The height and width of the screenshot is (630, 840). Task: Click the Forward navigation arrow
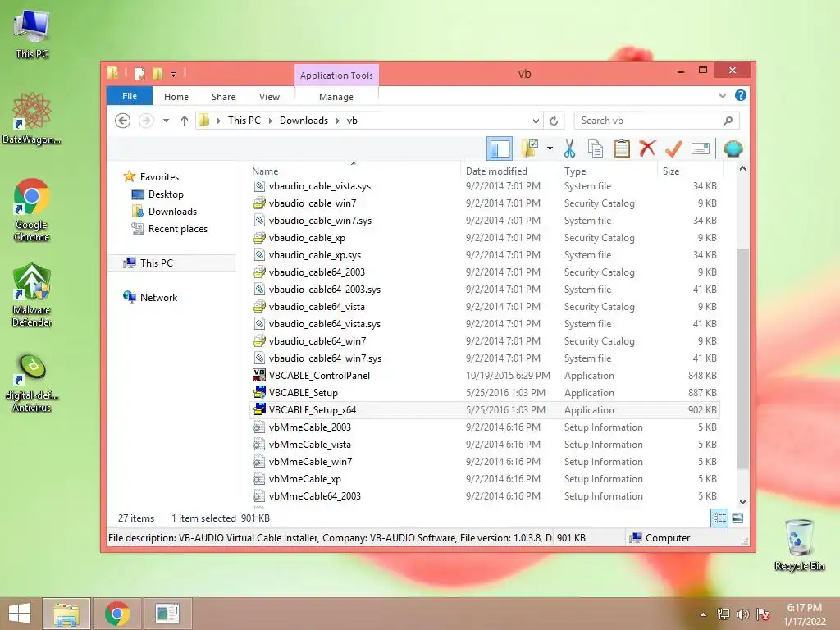coord(146,121)
